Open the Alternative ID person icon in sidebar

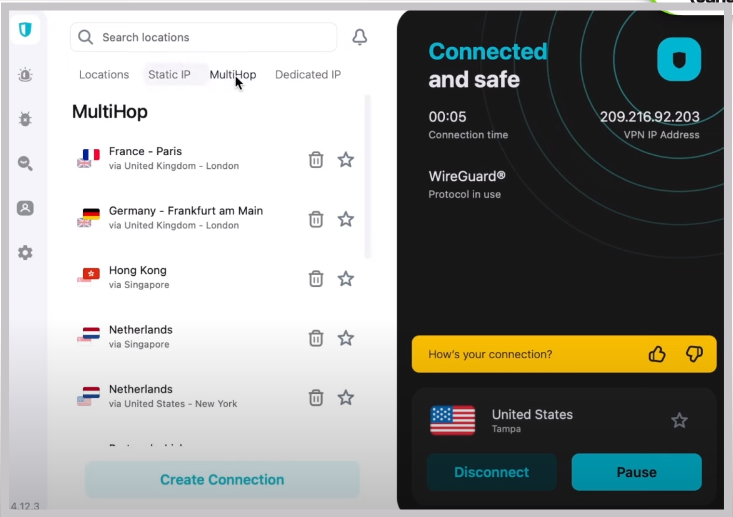25,208
